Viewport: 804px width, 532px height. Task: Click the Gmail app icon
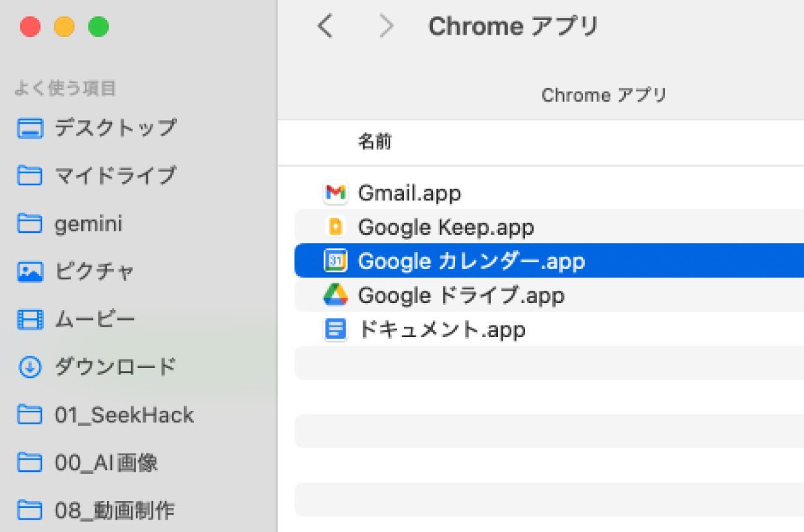[335, 193]
